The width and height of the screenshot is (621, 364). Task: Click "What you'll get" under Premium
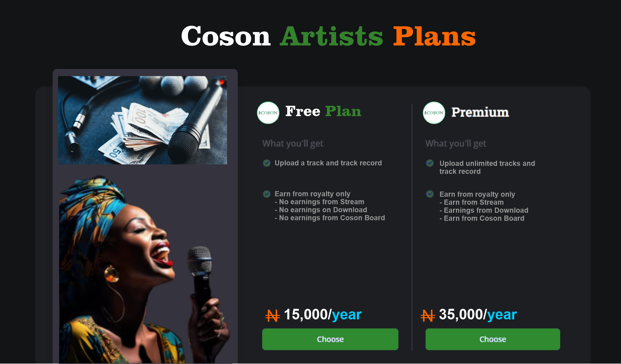point(455,144)
